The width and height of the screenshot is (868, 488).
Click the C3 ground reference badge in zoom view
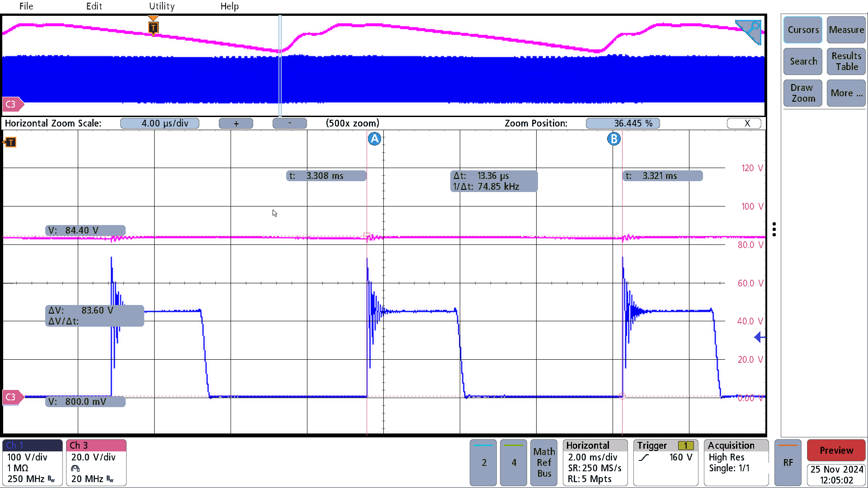click(13, 397)
